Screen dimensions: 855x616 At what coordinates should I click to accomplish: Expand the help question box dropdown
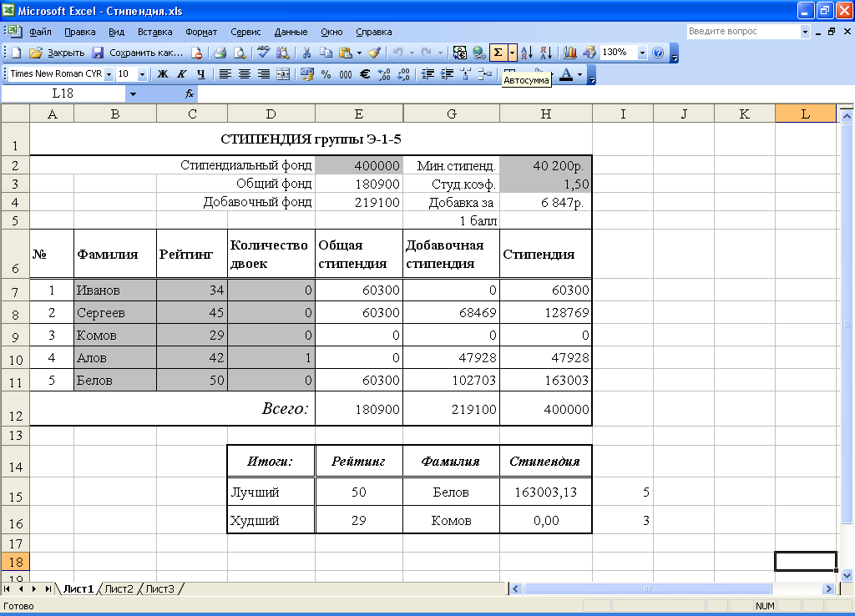805,32
